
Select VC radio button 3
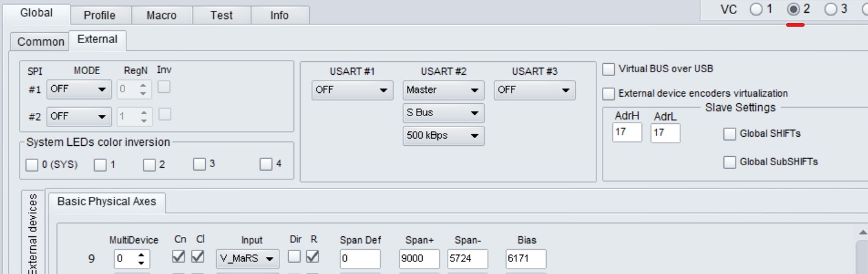pos(830,10)
